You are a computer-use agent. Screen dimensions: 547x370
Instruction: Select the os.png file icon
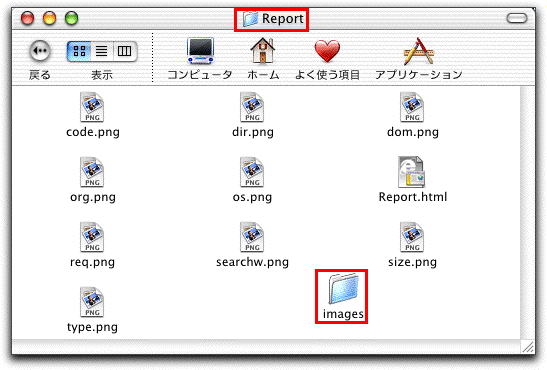(252, 172)
